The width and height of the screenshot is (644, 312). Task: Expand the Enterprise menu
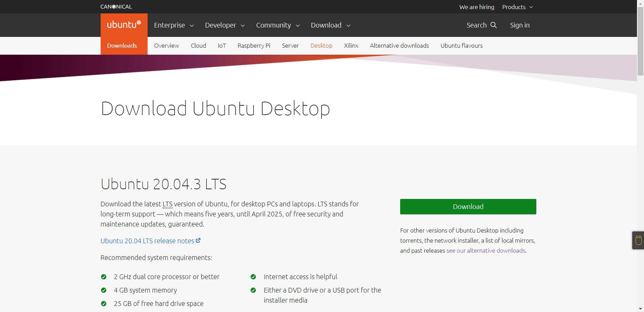point(174,25)
